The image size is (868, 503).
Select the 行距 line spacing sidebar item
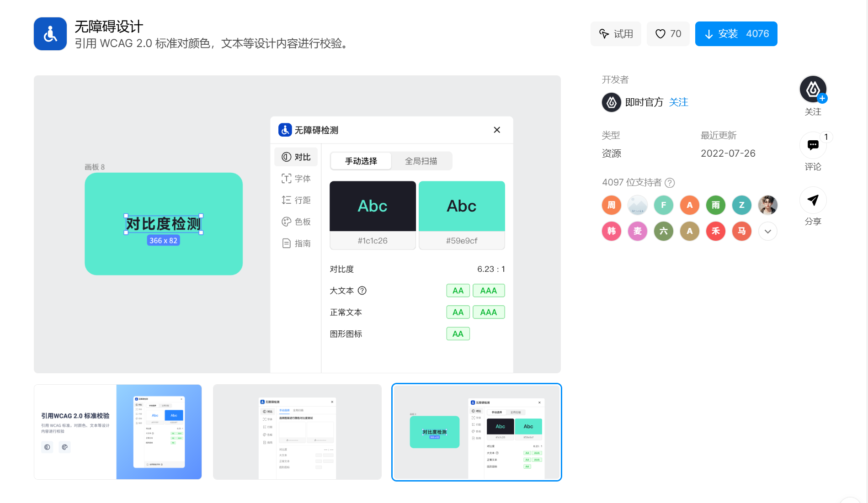point(296,200)
